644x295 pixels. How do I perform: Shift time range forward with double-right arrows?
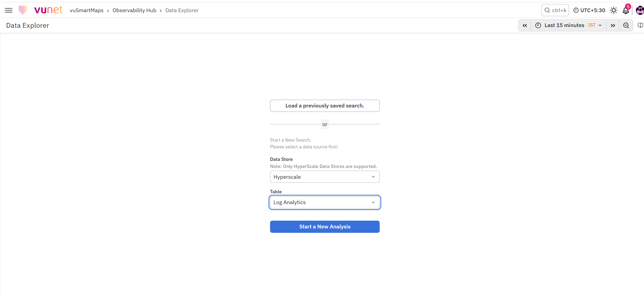click(x=613, y=25)
